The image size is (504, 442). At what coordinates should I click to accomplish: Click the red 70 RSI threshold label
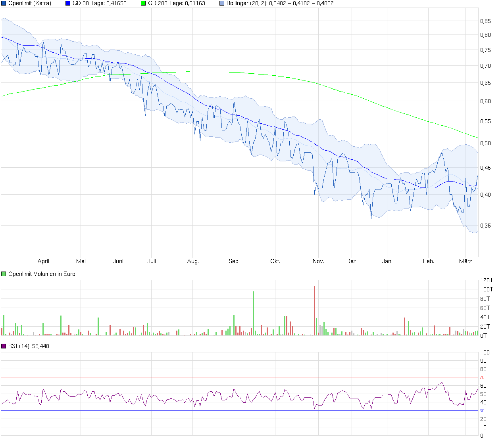click(482, 377)
